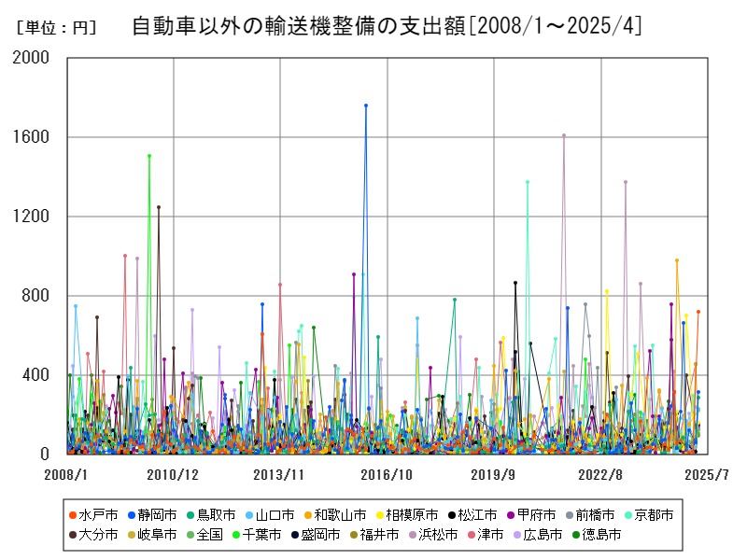Click the 京都市 legend label
Screen dimensions: 747x560
(655, 515)
